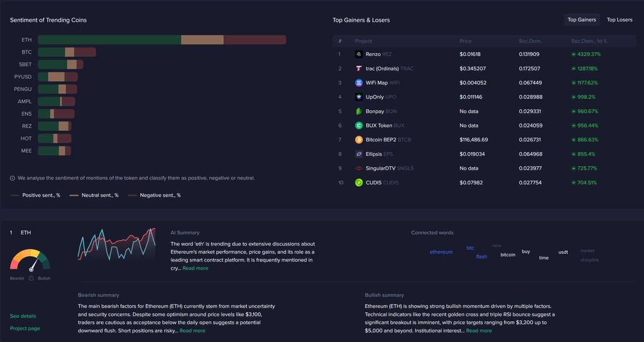Click the PENGU label in sentiment chart
Image resolution: width=644 pixels, height=342 pixels.
(x=23, y=89)
